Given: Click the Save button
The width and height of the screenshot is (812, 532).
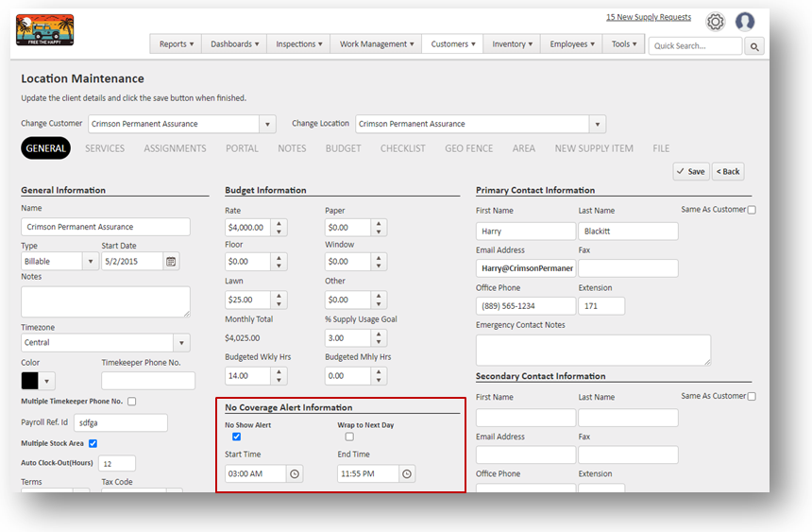Looking at the screenshot, I should (691, 171).
